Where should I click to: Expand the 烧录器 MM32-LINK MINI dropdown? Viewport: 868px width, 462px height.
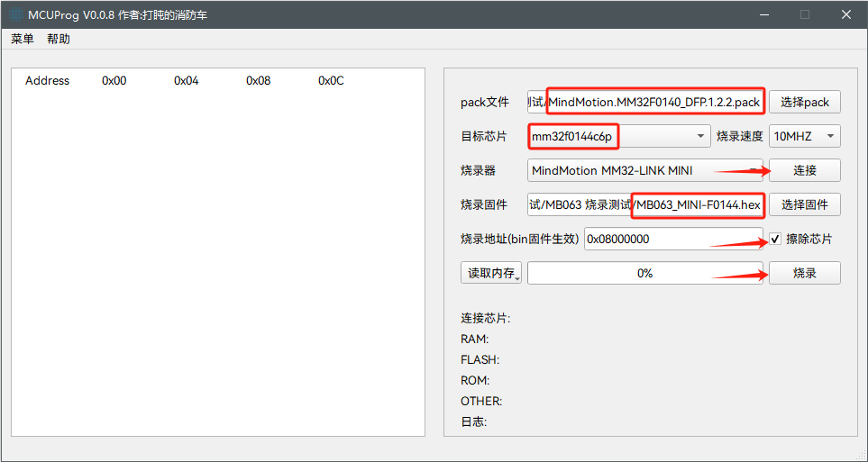click(644, 170)
